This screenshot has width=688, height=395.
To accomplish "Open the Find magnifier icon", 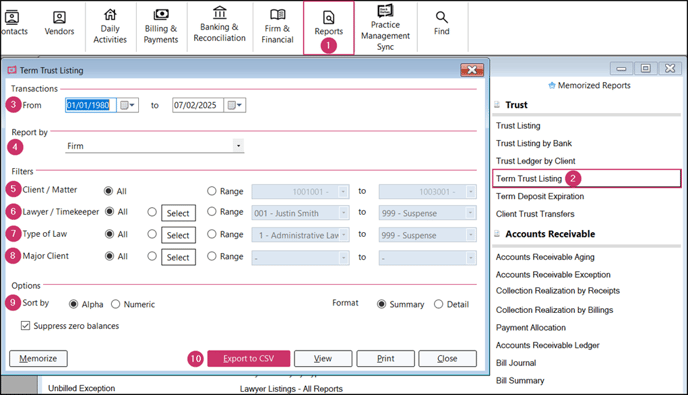I will 442,18.
